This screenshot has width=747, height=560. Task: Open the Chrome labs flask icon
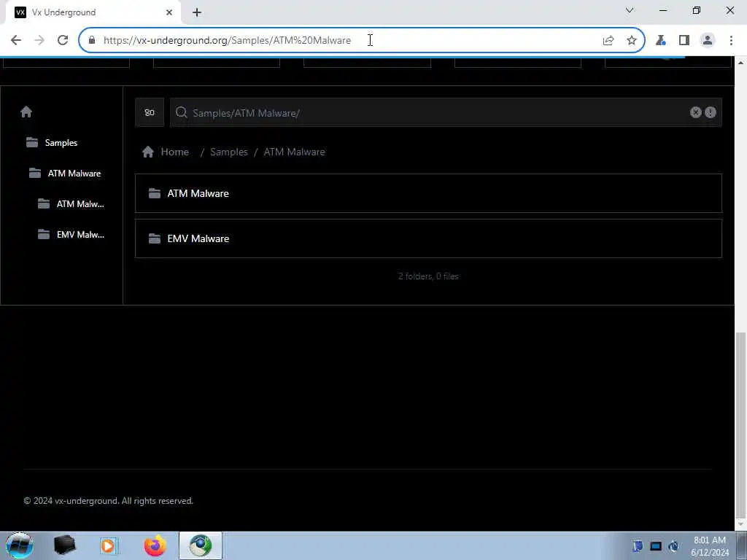[661, 41]
